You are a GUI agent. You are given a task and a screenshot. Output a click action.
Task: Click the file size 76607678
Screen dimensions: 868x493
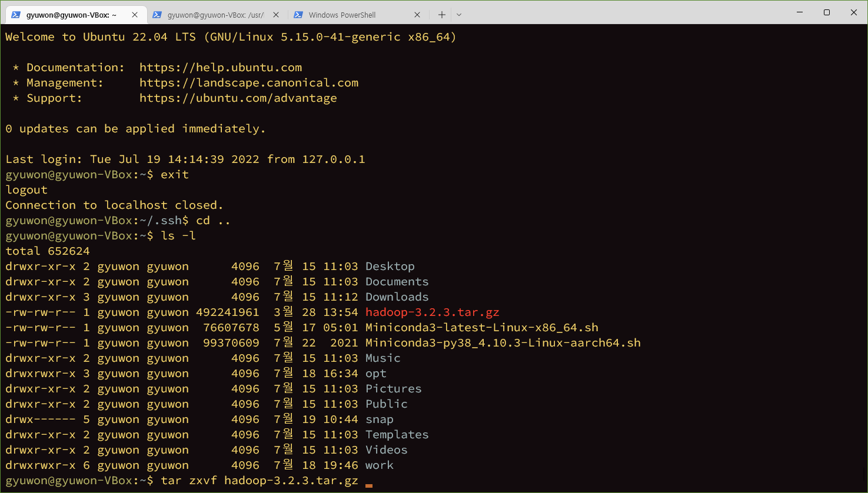coord(231,328)
